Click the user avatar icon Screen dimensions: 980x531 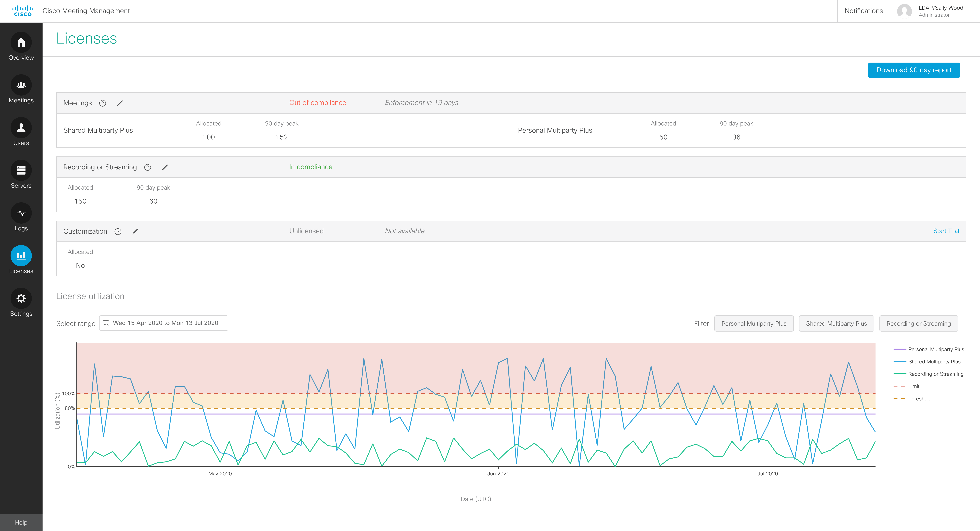tap(904, 11)
